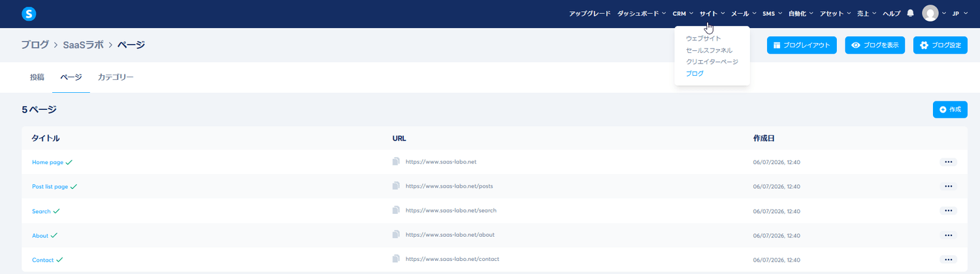
Task: Open ブログ設定 settings button
Action: [940, 45]
